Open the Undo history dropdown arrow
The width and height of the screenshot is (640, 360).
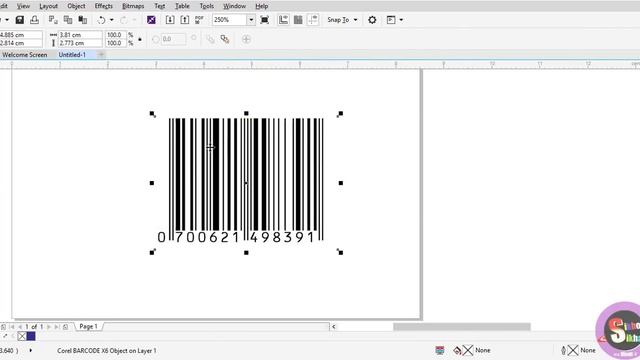coord(111,20)
